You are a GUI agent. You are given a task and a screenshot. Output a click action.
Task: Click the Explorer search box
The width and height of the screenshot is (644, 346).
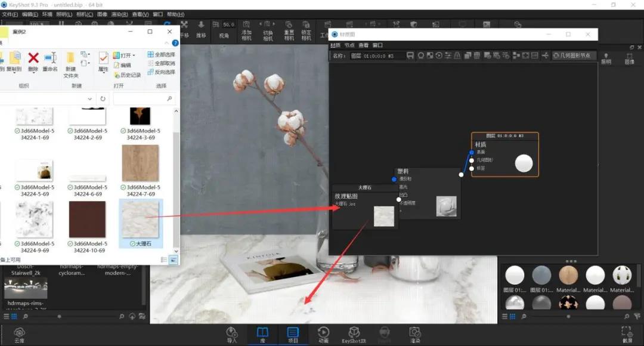(x=144, y=98)
